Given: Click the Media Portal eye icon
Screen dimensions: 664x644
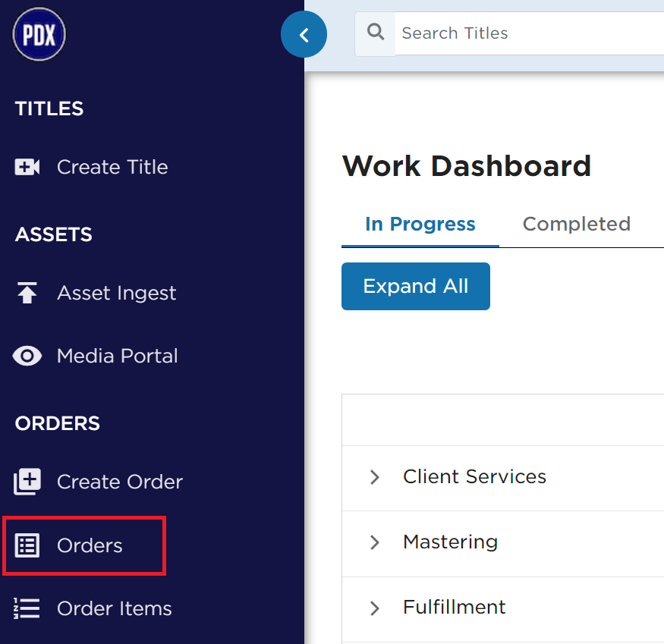Looking at the screenshot, I should click(x=27, y=356).
